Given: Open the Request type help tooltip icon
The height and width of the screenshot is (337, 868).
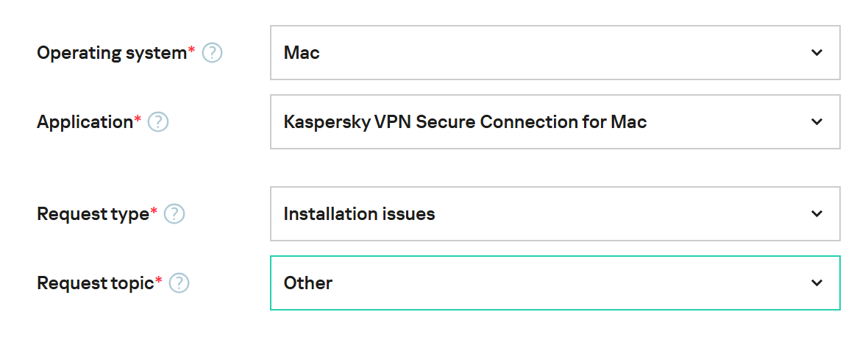Looking at the screenshot, I should (x=174, y=214).
